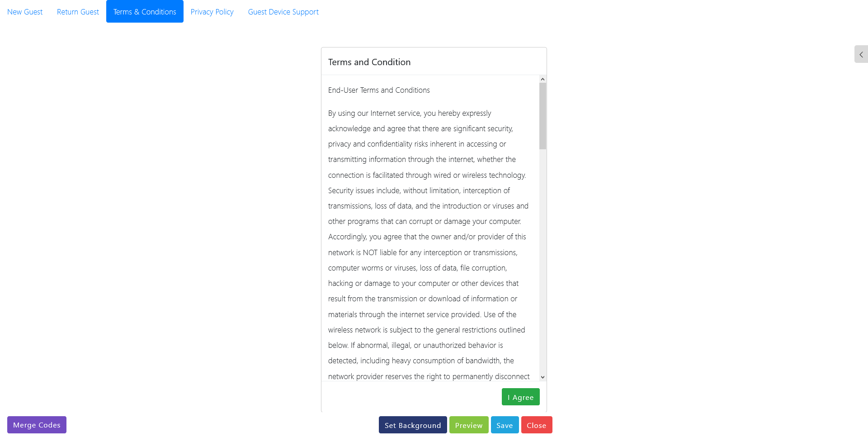Save the terms page changes
Screen dimensions: 868x437
505,425
